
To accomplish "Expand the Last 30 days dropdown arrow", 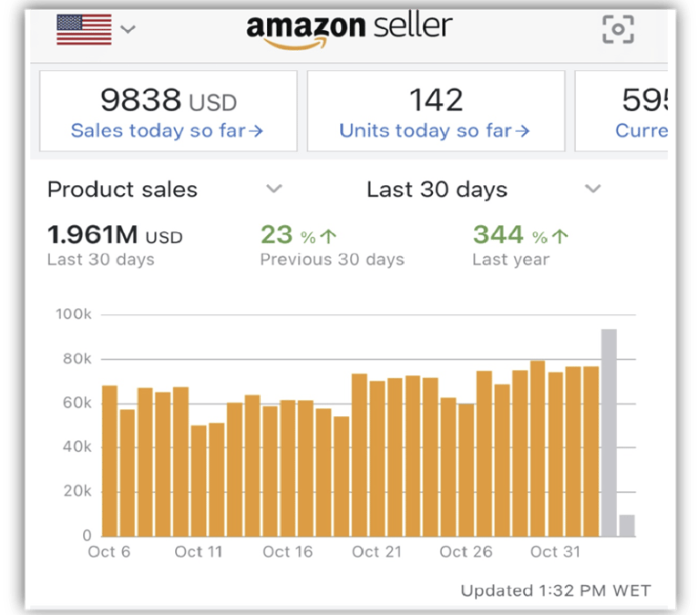I will [592, 190].
